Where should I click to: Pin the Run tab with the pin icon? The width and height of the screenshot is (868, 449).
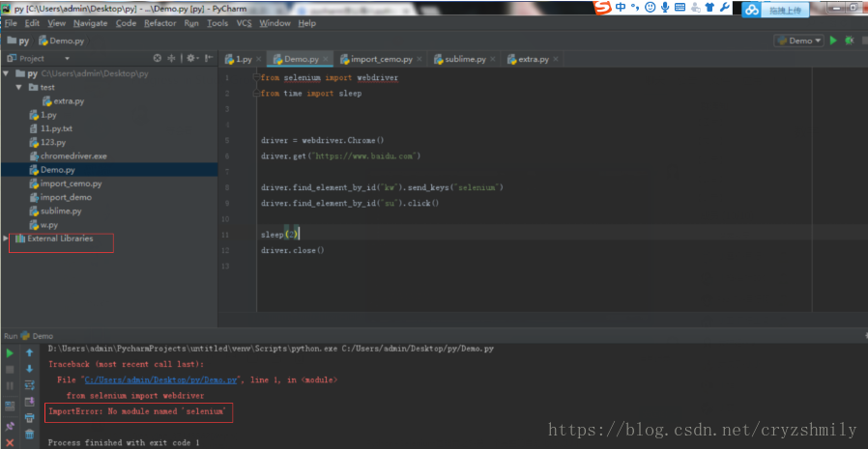coord(10,427)
